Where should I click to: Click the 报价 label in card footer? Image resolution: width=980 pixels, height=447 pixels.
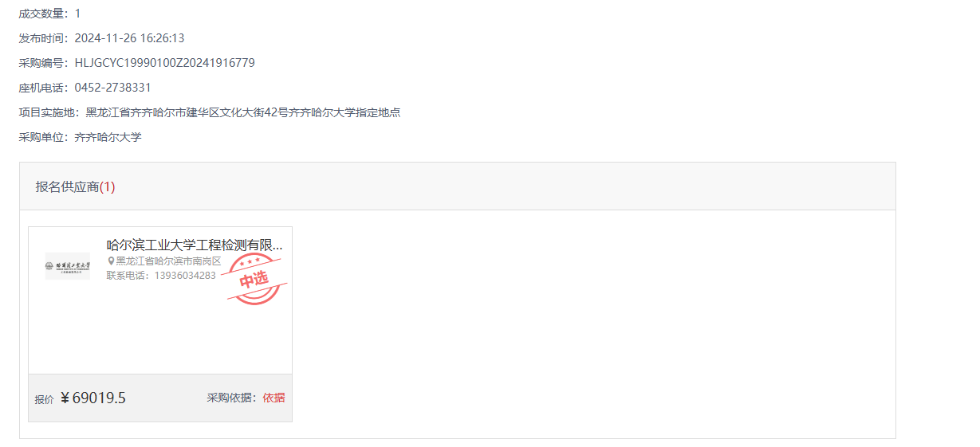[45, 399]
